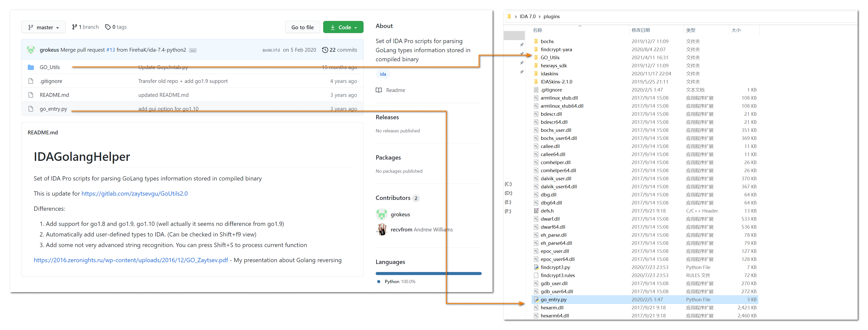This screenshot has height=330, width=868.
Task: Expand the commit message ellipsis button
Action: [193, 50]
